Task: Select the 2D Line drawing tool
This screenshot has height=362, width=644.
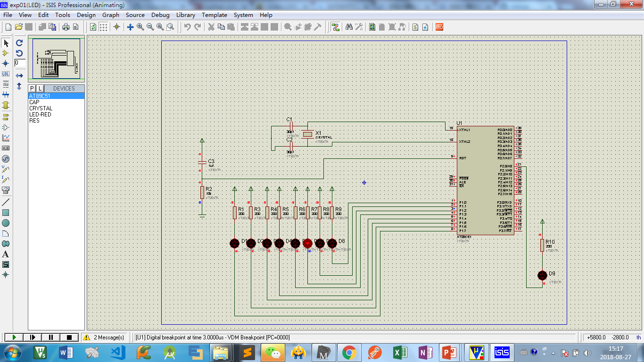Action: point(6,202)
